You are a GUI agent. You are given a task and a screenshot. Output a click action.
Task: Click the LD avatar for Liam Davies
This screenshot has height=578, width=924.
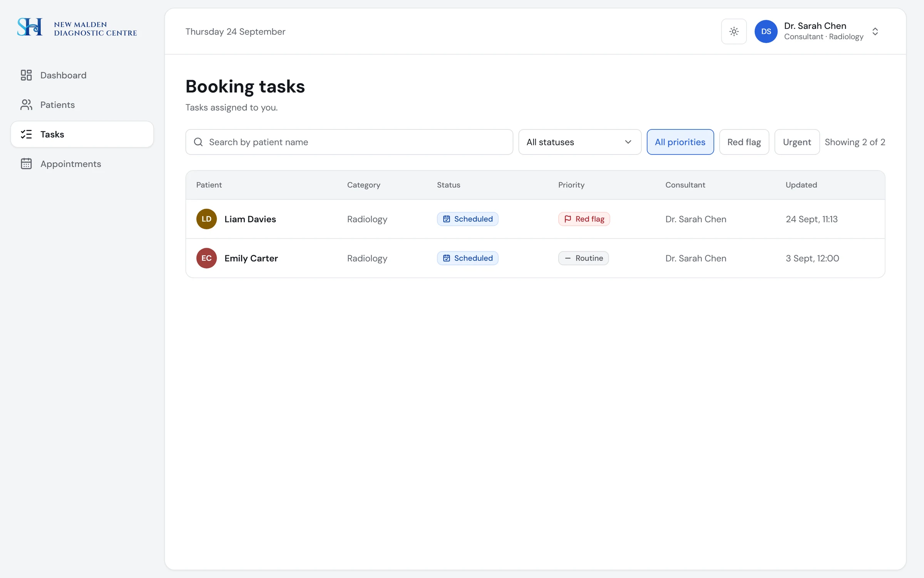click(206, 219)
